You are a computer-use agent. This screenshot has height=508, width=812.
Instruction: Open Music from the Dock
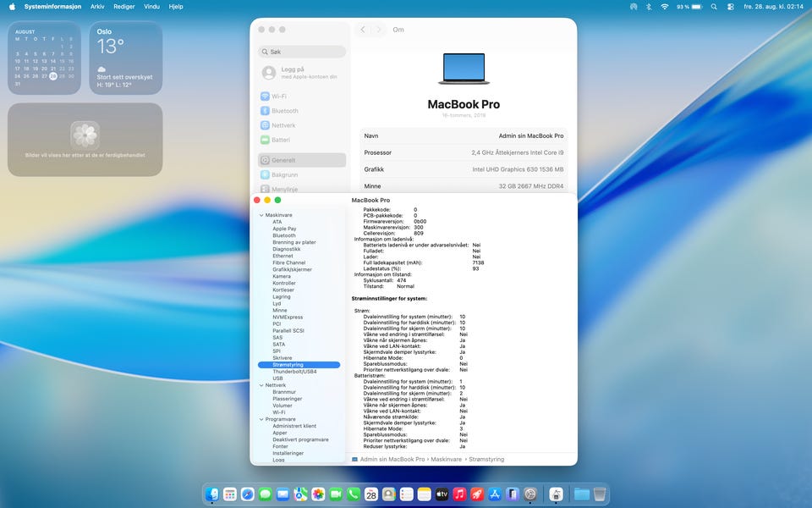click(459, 494)
